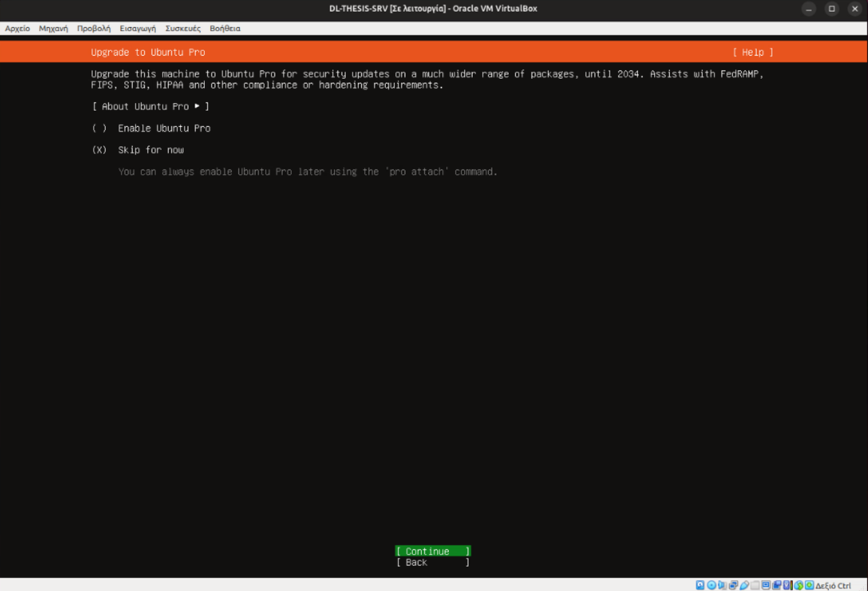This screenshot has height=591, width=868.
Task: Click the keyboard capture status icon
Action: point(810,585)
